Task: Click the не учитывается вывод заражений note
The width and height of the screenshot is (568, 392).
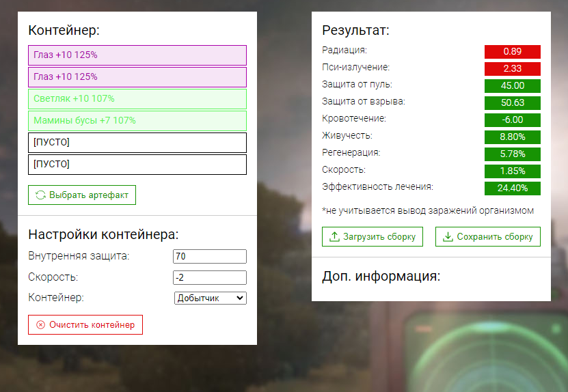Action: [428, 210]
